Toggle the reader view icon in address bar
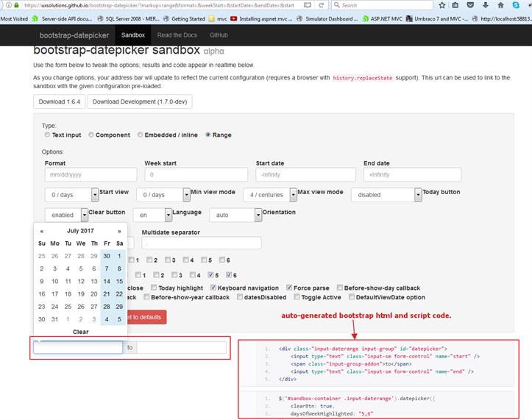The image size is (532, 420). click(308, 5)
